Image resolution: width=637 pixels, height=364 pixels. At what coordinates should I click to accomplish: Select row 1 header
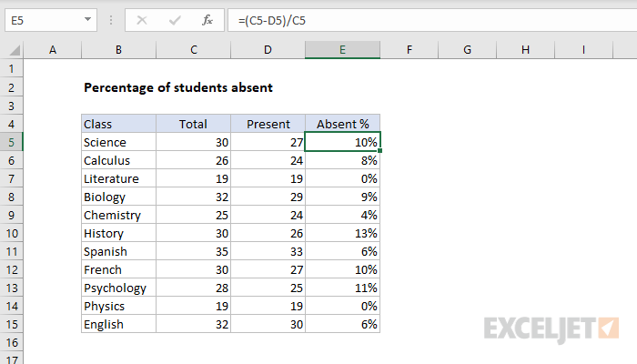tap(11, 68)
